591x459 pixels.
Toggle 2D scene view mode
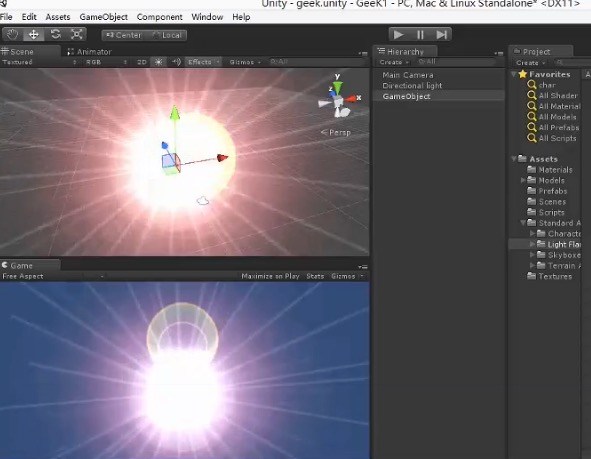point(141,62)
